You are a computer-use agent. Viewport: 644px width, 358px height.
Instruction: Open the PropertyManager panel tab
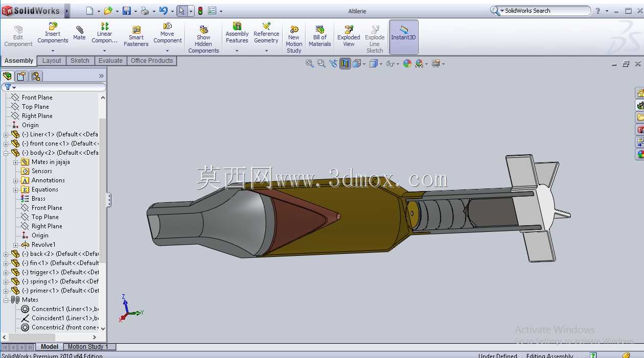(21, 76)
